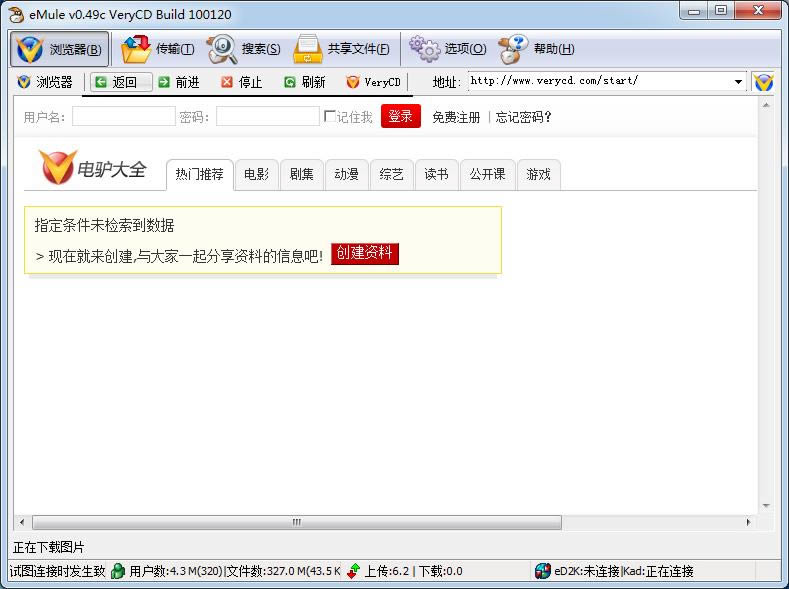Switch to the 热门推荐 tab
The width and height of the screenshot is (789, 589).
(x=200, y=175)
